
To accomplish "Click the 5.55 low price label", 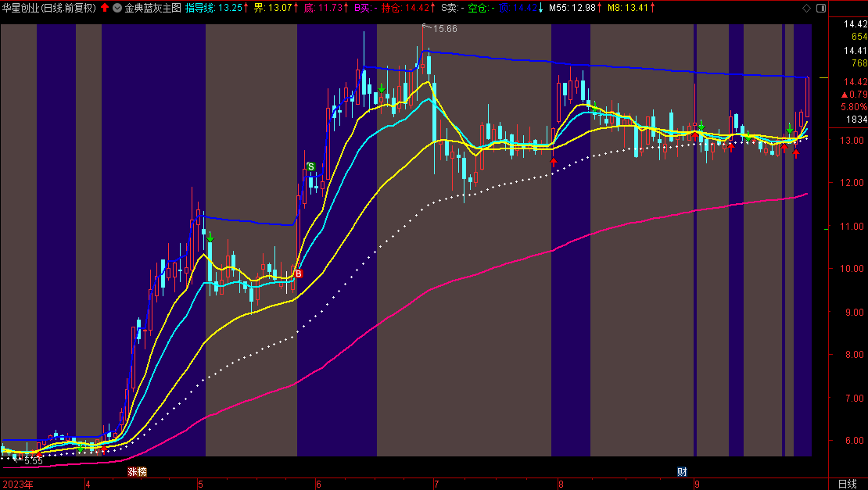I will tap(33, 460).
